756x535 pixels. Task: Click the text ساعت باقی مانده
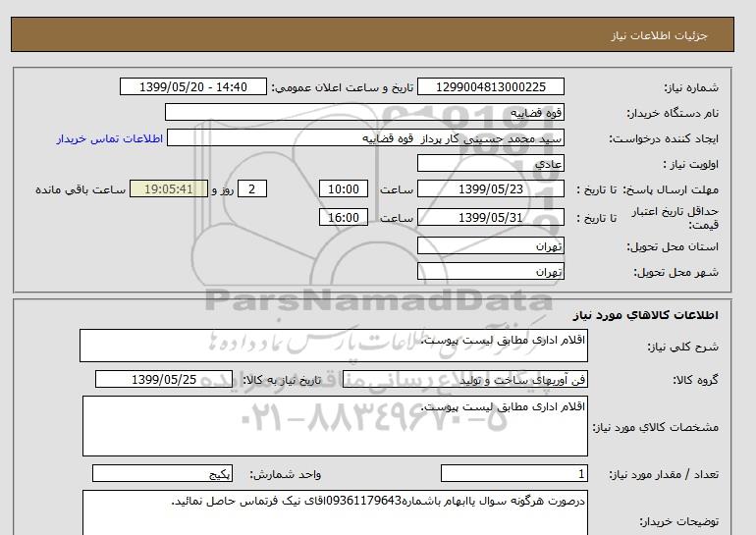coord(81,189)
